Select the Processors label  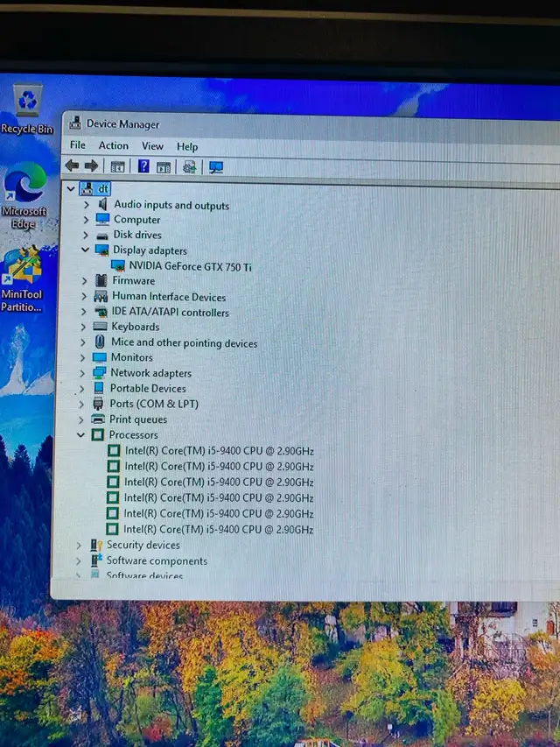click(x=133, y=434)
